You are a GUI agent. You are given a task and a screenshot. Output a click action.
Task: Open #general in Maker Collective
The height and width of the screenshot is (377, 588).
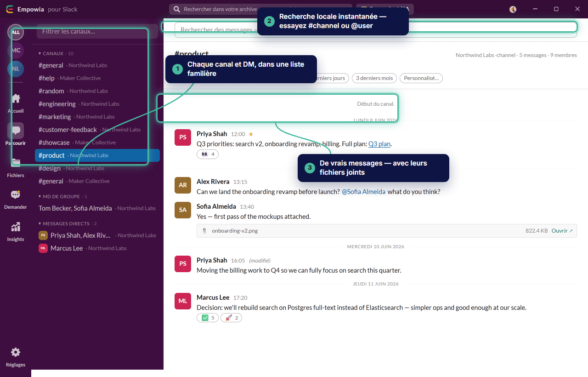97,181
